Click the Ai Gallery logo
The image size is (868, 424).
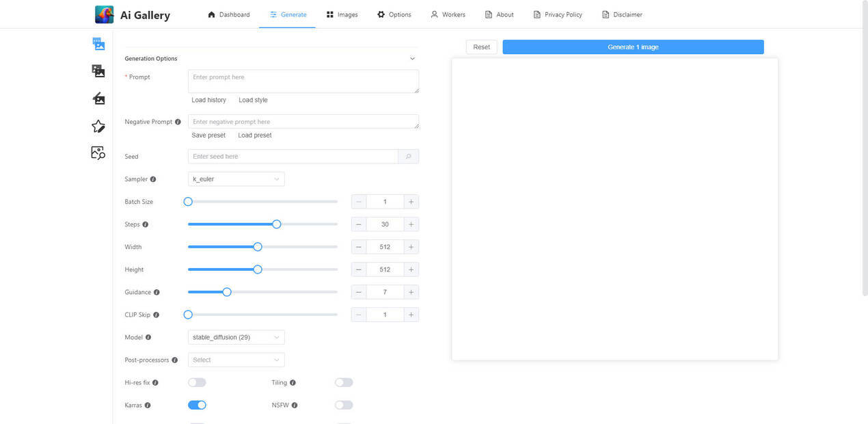[x=104, y=14]
